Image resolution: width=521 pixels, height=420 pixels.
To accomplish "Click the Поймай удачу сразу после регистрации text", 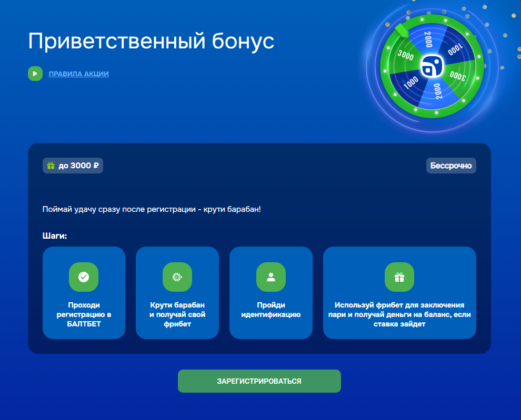I will [x=152, y=209].
